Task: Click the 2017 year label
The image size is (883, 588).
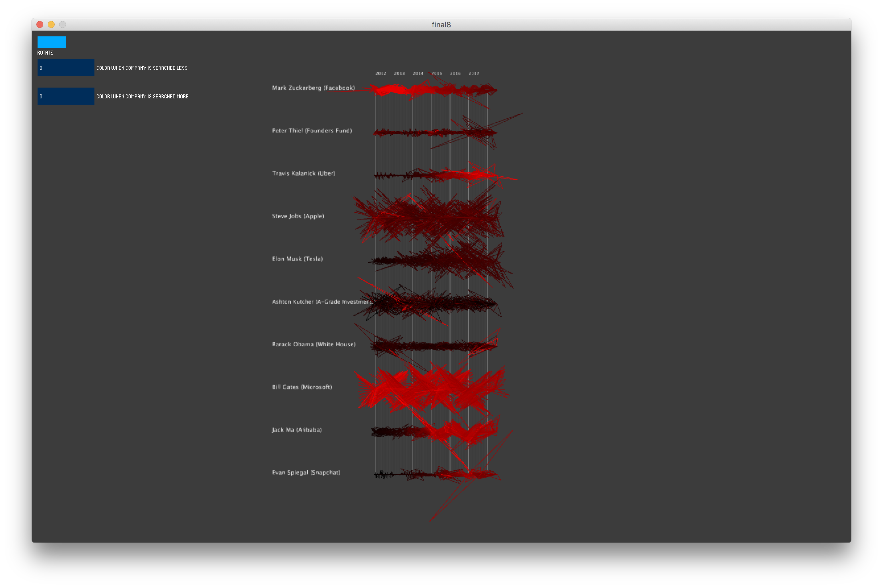Action: (x=474, y=73)
